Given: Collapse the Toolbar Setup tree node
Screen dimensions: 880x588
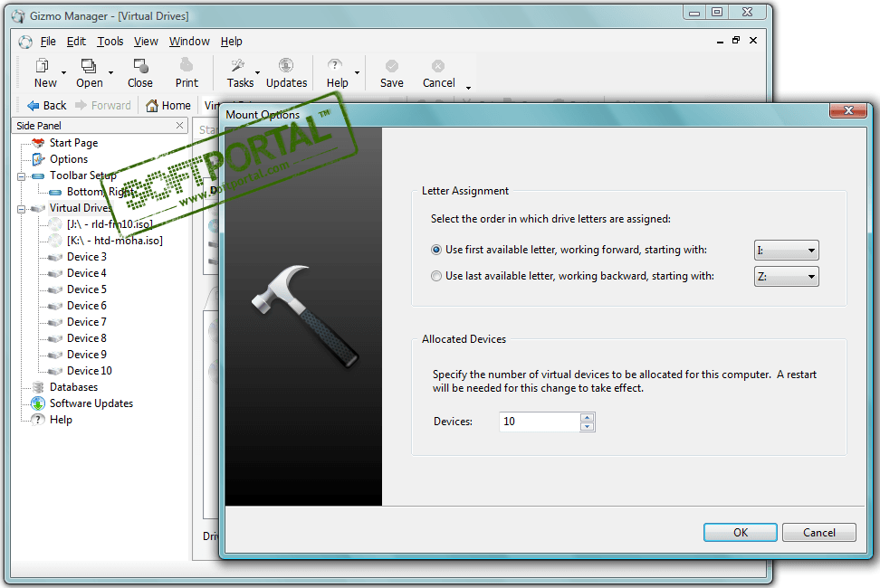Looking at the screenshot, I should 22,176.
